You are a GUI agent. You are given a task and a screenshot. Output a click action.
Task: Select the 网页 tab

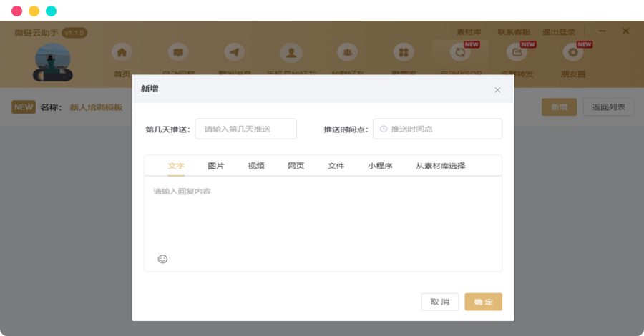click(296, 166)
